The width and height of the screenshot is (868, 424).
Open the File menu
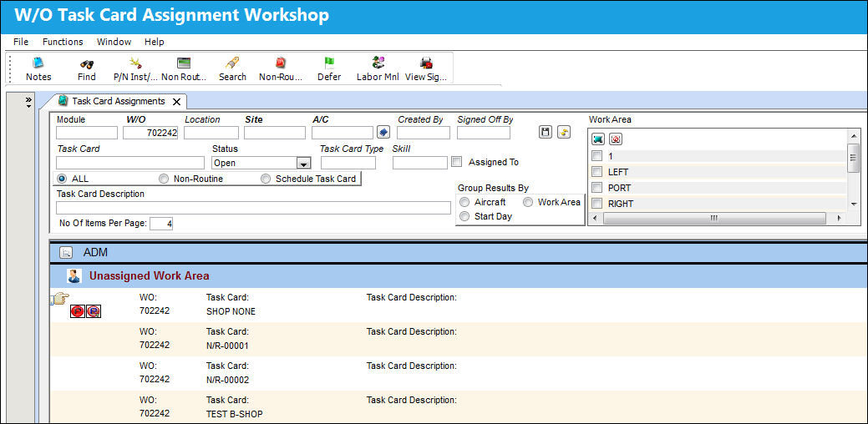[x=21, y=42]
